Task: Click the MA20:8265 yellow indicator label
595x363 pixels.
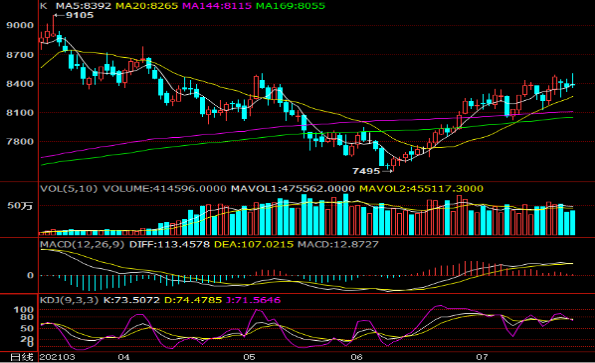Action: [x=146, y=6]
